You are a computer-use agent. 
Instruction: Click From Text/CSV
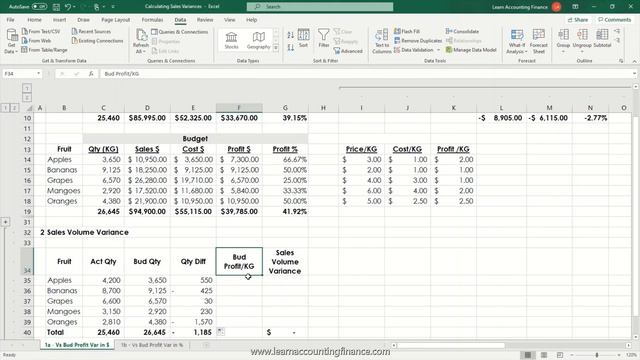point(41,31)
